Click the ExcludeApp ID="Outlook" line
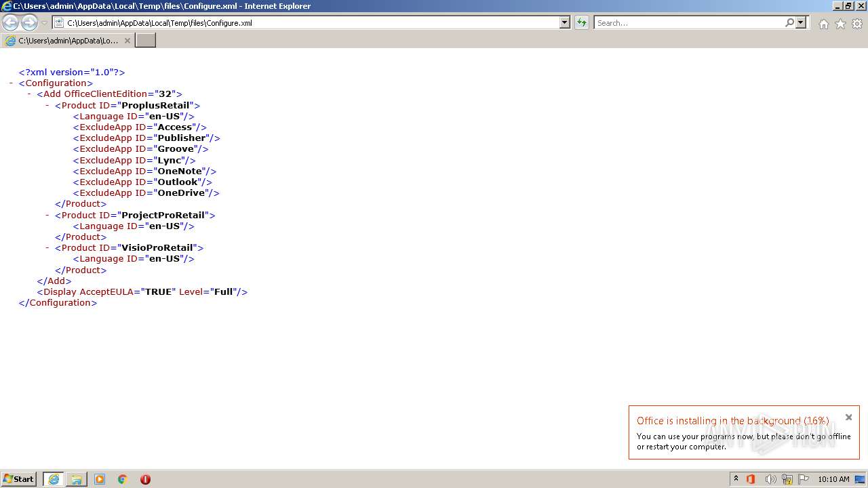The image size is (868, 488). click(x=142, y=182)
